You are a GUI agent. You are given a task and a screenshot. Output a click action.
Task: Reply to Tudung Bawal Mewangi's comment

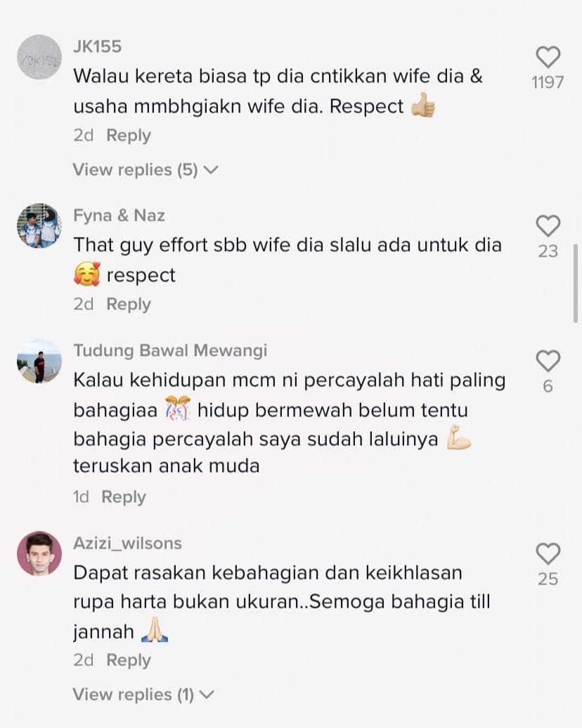tap(124, 497)
